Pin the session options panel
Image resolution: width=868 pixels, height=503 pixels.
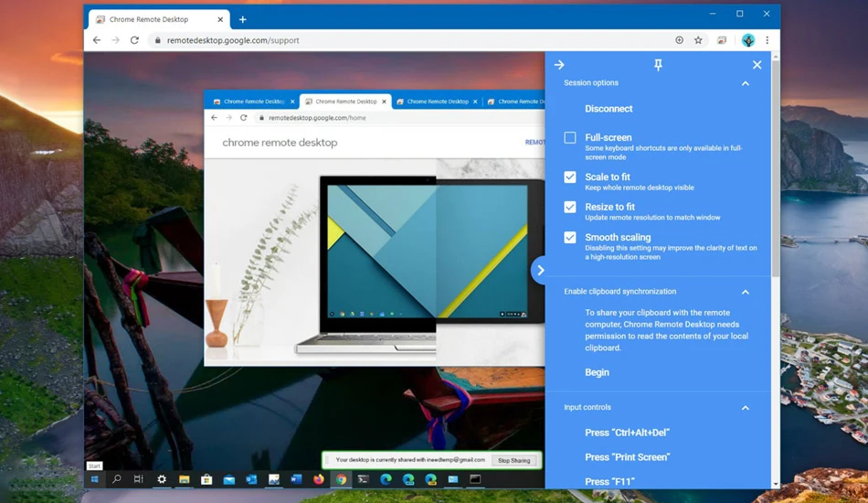[658, 65]
